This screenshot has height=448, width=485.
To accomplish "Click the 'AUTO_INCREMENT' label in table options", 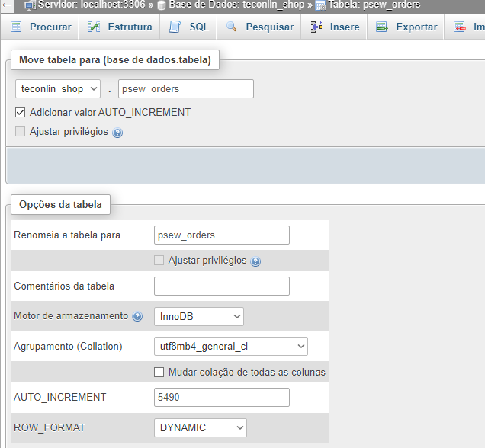I will point(60,397).
